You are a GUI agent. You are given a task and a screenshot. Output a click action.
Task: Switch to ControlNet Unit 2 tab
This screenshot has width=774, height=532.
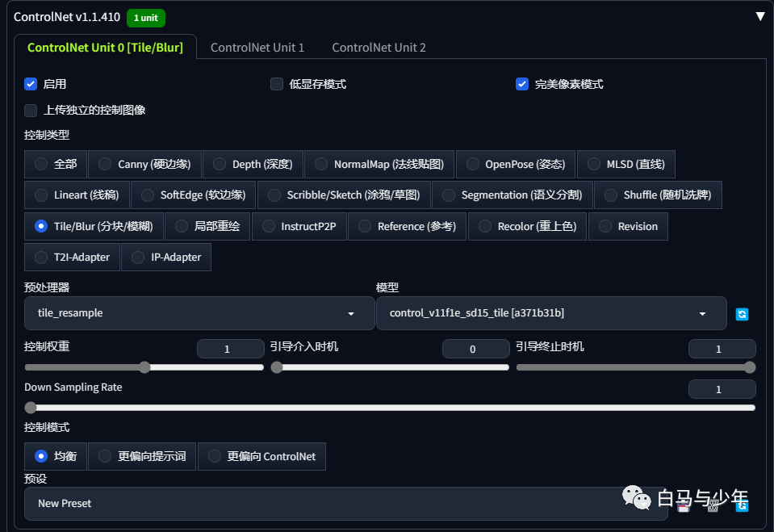(379, 48)
